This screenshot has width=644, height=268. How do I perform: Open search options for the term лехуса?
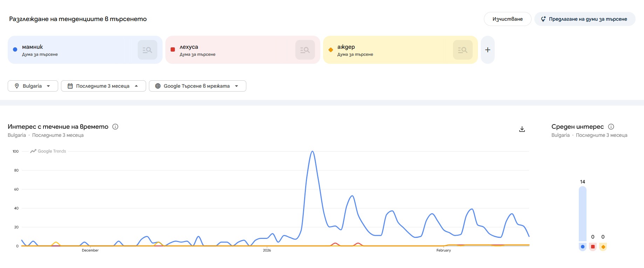[305, 49]
